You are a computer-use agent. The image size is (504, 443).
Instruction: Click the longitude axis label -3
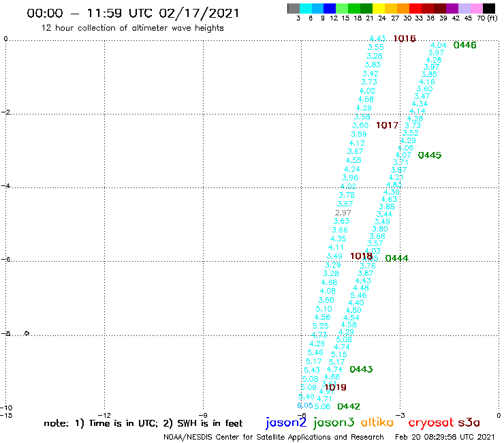400,415
